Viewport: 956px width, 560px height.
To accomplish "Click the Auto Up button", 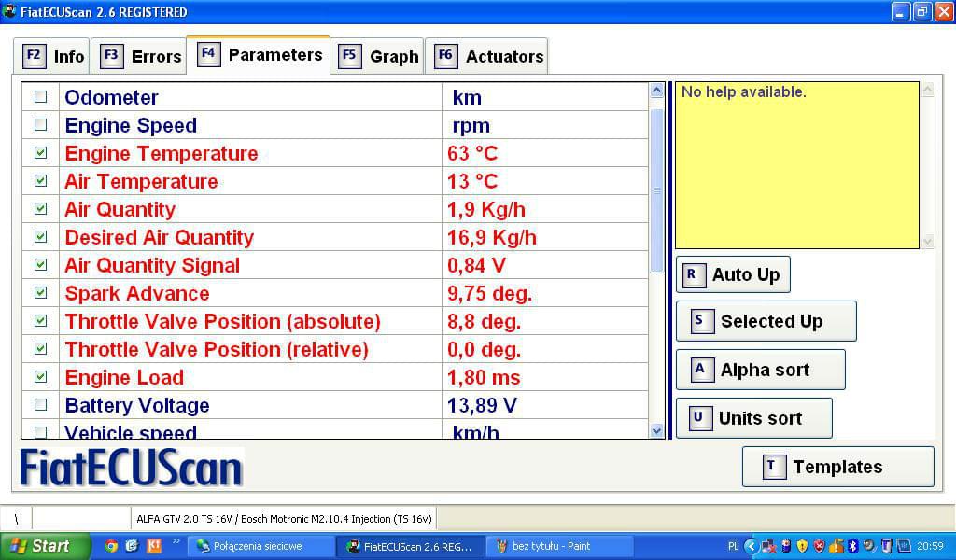I will pos(734,274).
